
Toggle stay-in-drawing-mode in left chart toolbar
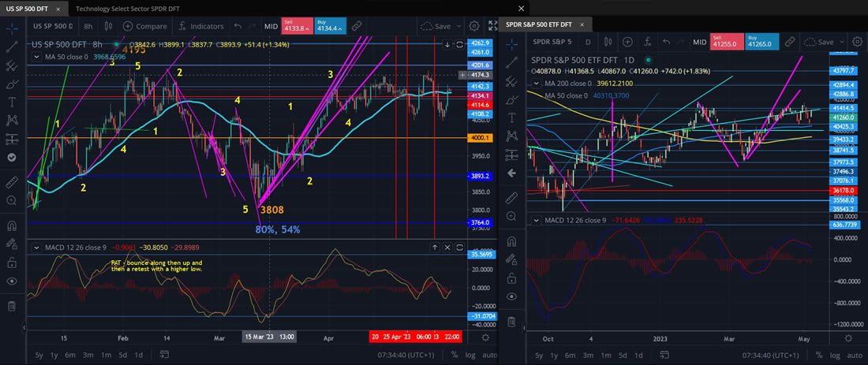click(12, 244)
